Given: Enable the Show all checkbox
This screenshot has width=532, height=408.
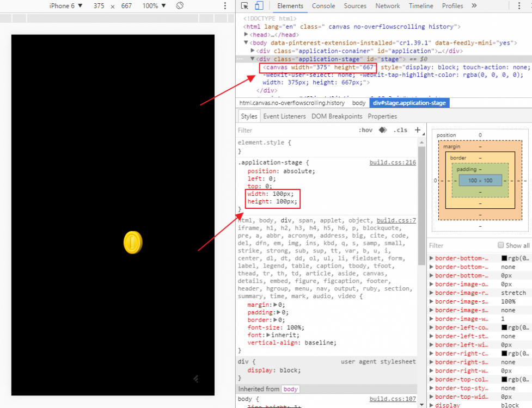Looking at the screenshot, I should (500, 245).
